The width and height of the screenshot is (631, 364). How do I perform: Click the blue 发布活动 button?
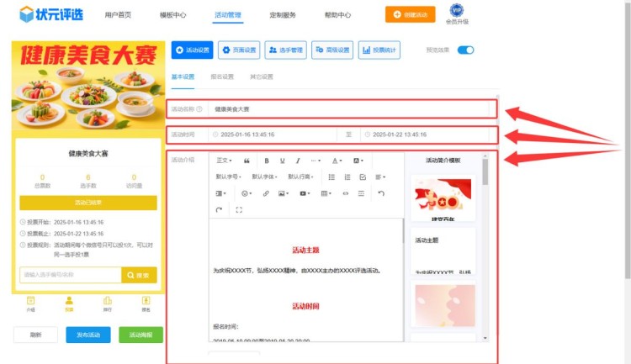(87, 335)
